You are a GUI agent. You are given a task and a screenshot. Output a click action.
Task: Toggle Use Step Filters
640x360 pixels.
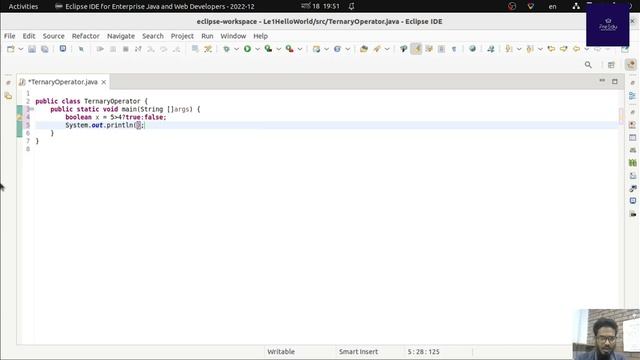click(208, 49)
